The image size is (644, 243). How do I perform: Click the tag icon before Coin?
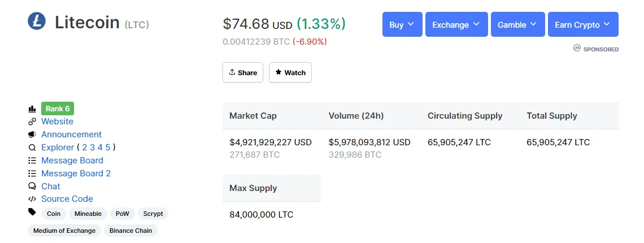coord(32,212)
